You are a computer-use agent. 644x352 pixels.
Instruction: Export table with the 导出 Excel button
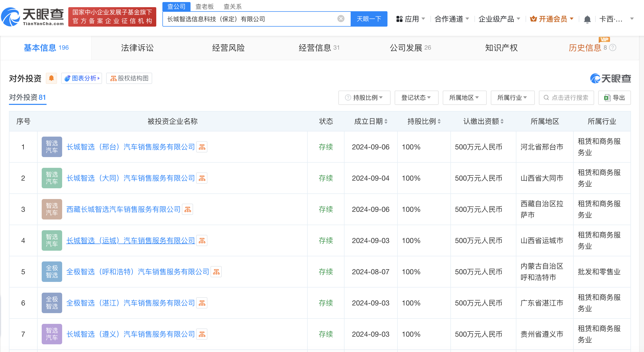point(614,98)
